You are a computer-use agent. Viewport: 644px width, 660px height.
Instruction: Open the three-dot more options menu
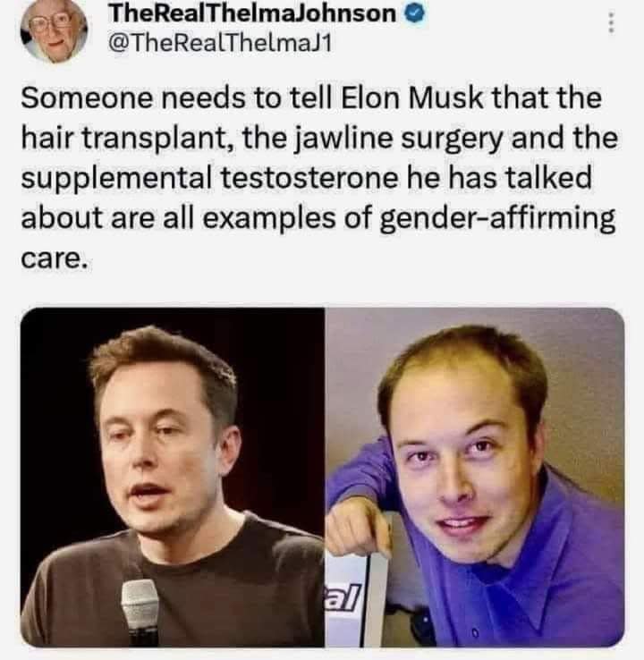(612, 22)
